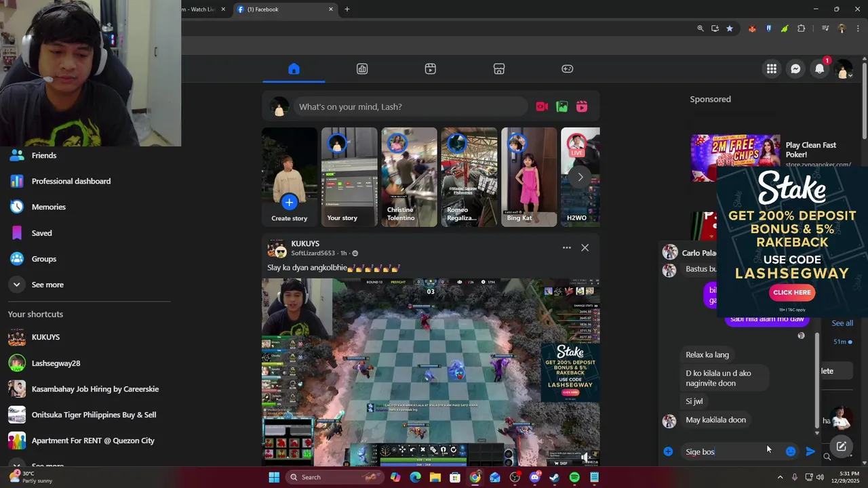Open Messenger chats icon
The image size is (868, 488).
(795, 69)
